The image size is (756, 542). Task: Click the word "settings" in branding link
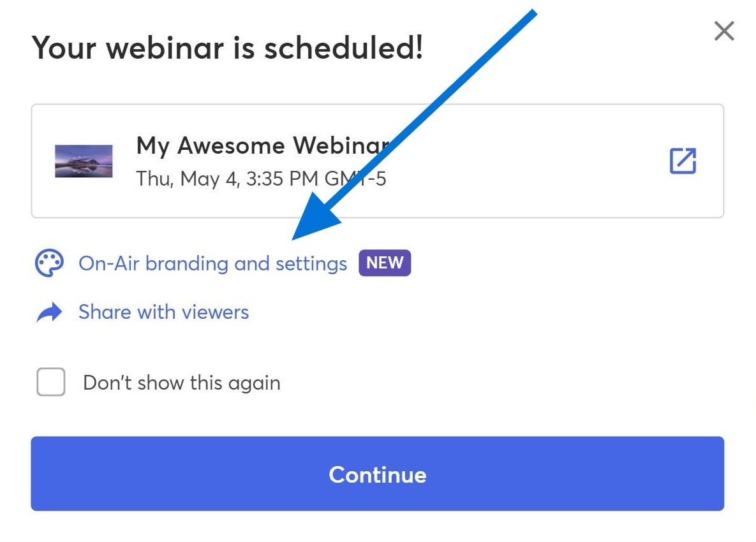point(311,264)
